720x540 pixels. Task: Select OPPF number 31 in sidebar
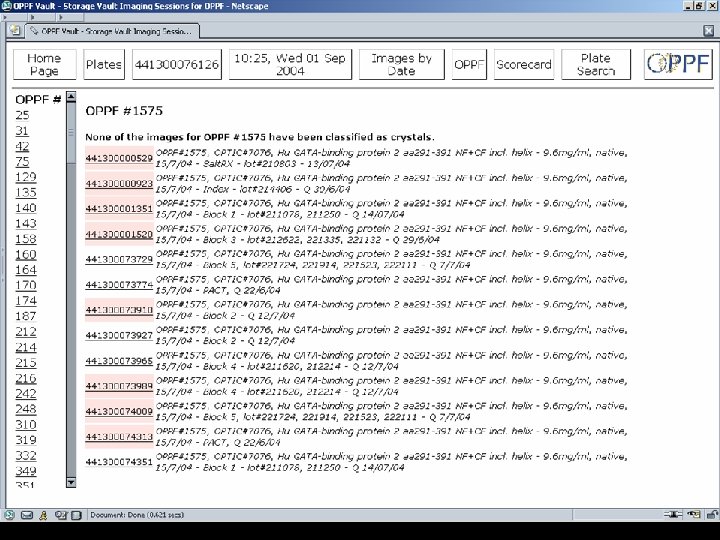tap(22, 131)
